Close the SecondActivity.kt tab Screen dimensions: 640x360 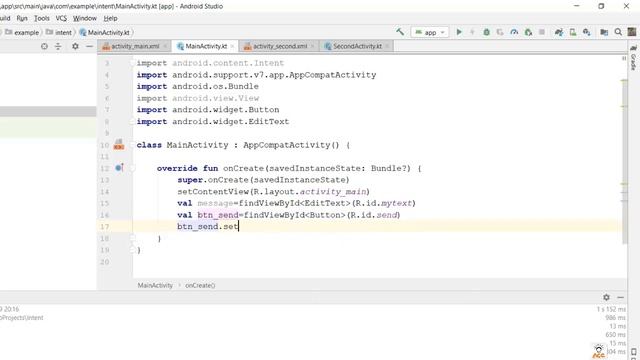tap(387, 47)
